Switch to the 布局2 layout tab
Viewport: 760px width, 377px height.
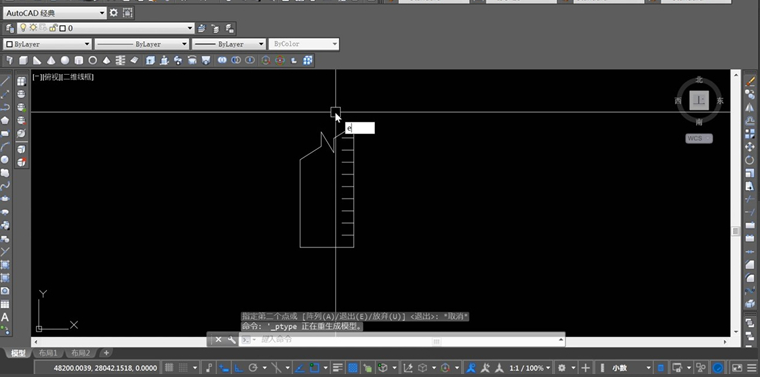80,353
